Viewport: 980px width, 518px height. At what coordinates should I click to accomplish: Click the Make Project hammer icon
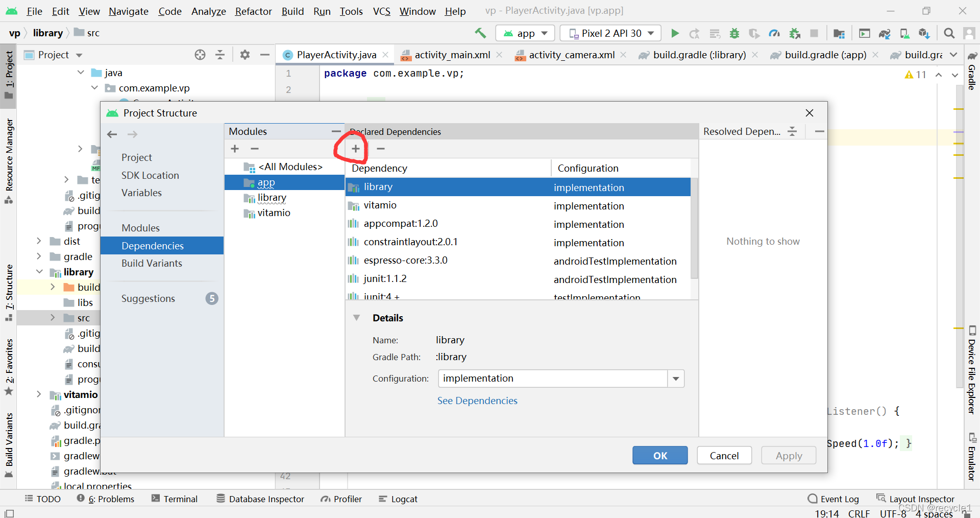(480, 33)
